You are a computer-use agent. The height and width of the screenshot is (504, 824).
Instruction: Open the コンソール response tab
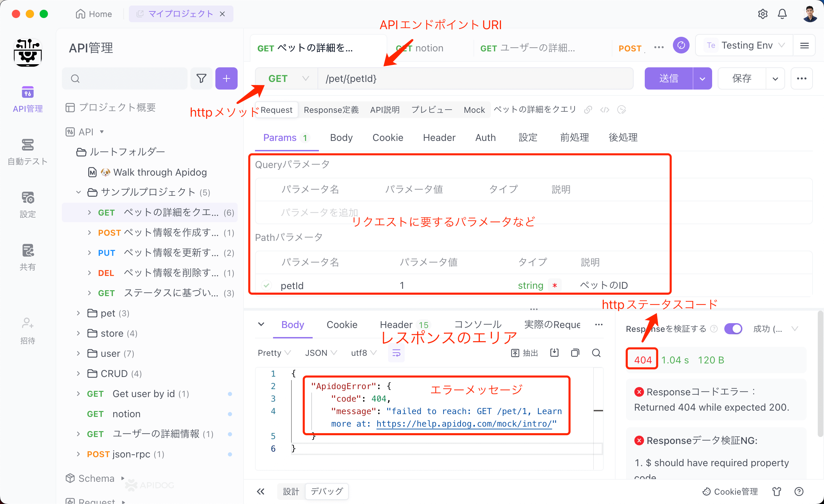(478, 325)
